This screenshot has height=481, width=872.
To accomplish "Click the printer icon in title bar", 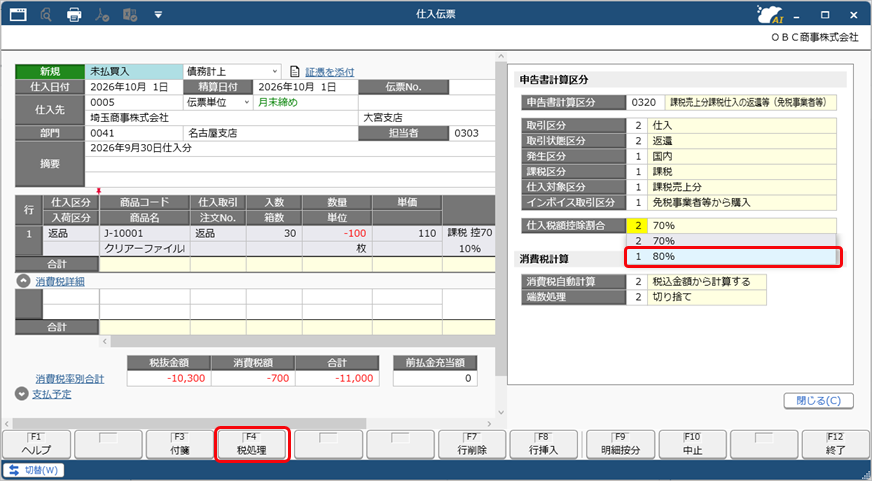I will pyautogui.click(x=74, y=14).
